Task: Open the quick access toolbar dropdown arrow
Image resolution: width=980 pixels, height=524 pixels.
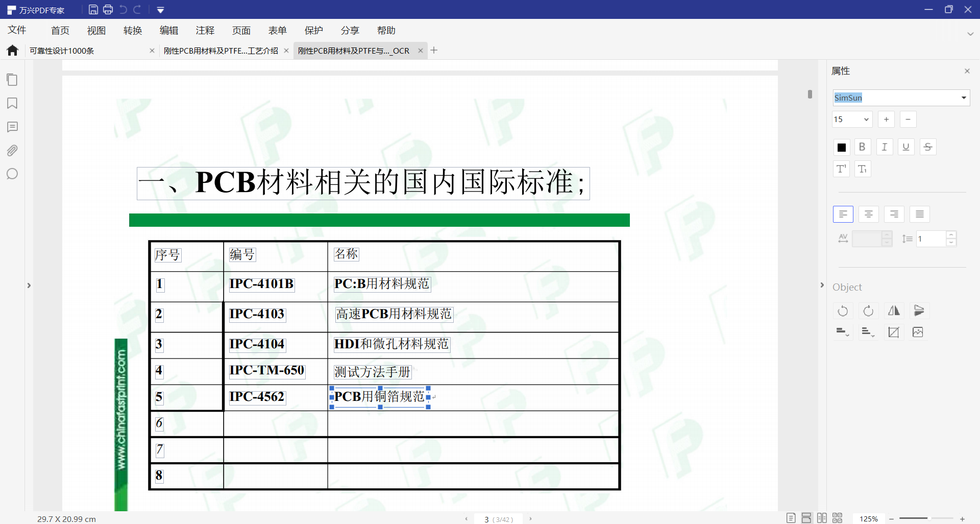Action: click(160, 10)
